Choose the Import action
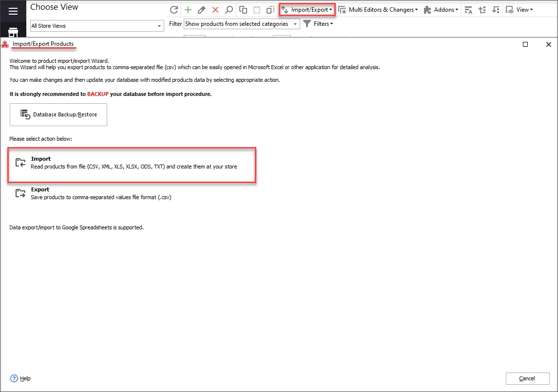 (132, 166)
